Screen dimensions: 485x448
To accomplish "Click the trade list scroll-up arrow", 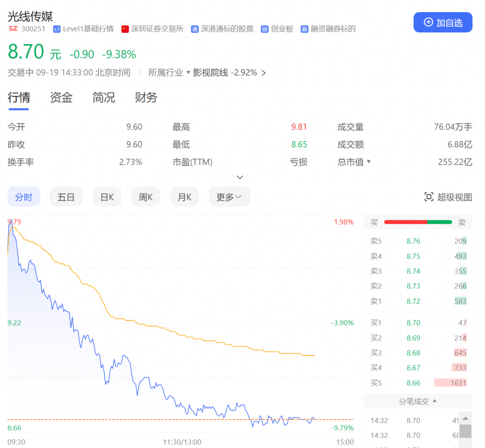I will pos(466,418).
